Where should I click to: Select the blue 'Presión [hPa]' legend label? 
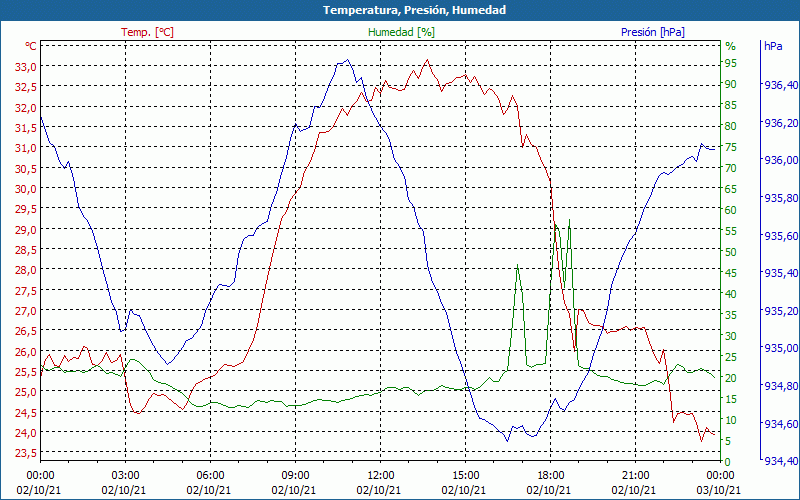(x=653, y=32)
